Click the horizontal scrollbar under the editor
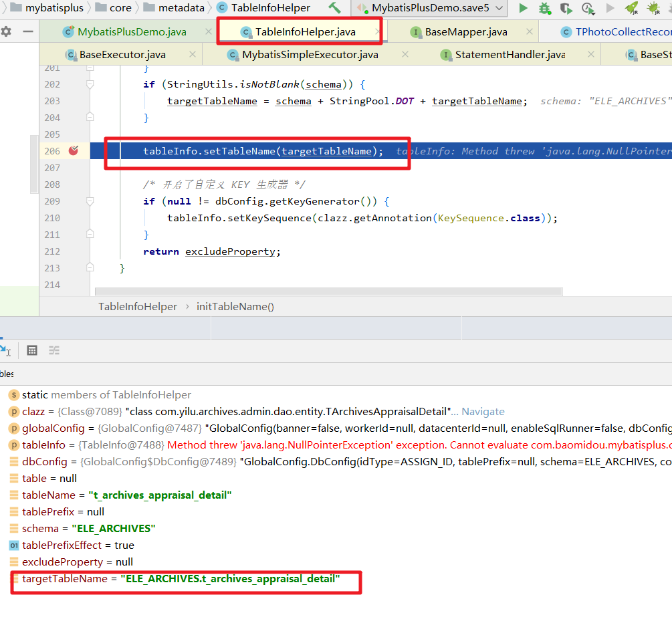Viewport: 672px width, 619px height. 328,291
